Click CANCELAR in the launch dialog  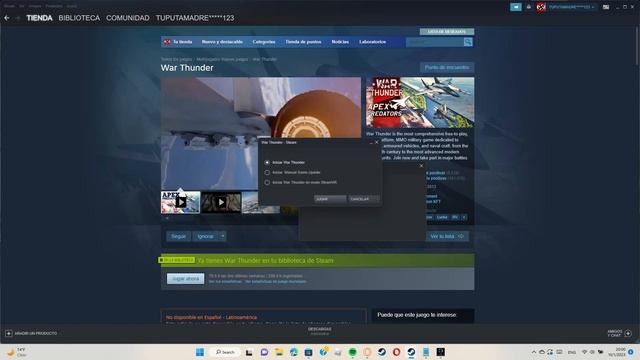pyautogui.click(x=363, y=199)
